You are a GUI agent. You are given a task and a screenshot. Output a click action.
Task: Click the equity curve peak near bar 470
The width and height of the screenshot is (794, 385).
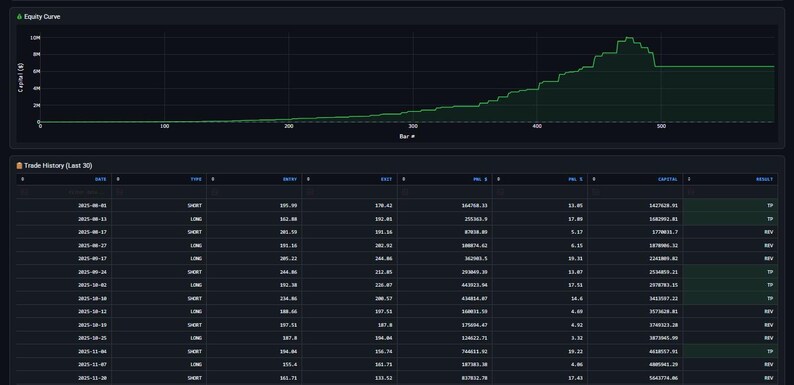pos(628,37)
